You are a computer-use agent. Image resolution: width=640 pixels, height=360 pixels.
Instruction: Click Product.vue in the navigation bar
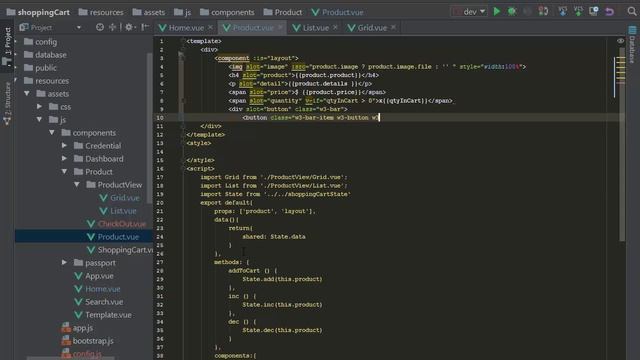coord(337,12)
